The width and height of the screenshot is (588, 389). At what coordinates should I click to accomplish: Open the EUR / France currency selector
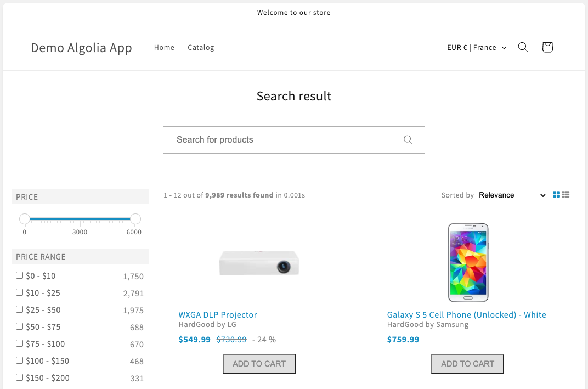pos(472,47)
